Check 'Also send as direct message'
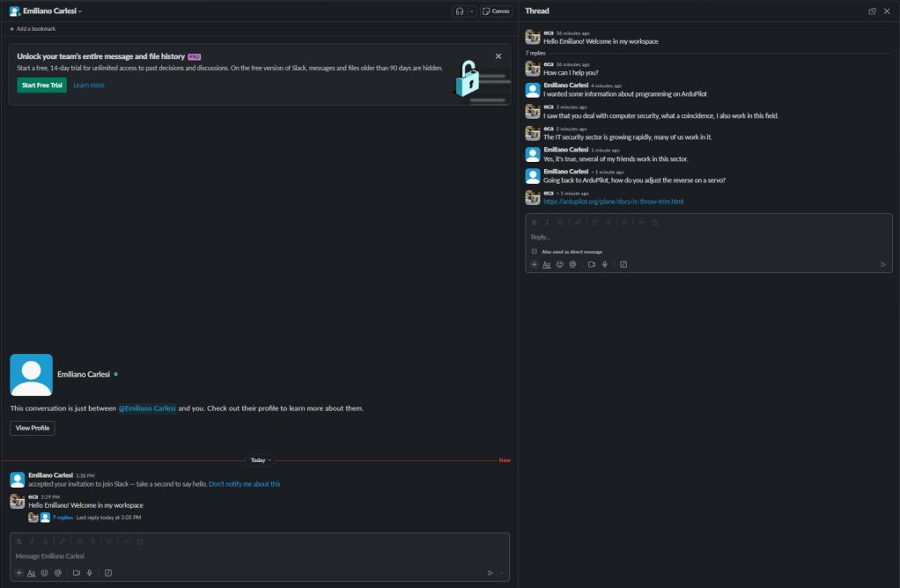This screenshot has height=588, width=900. point(535,252)
